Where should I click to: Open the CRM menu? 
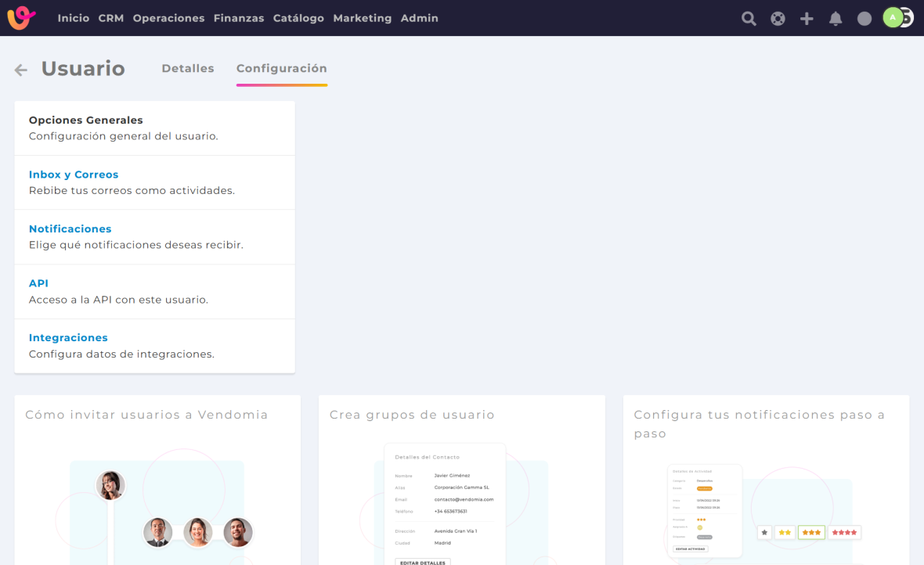(111, 18)
